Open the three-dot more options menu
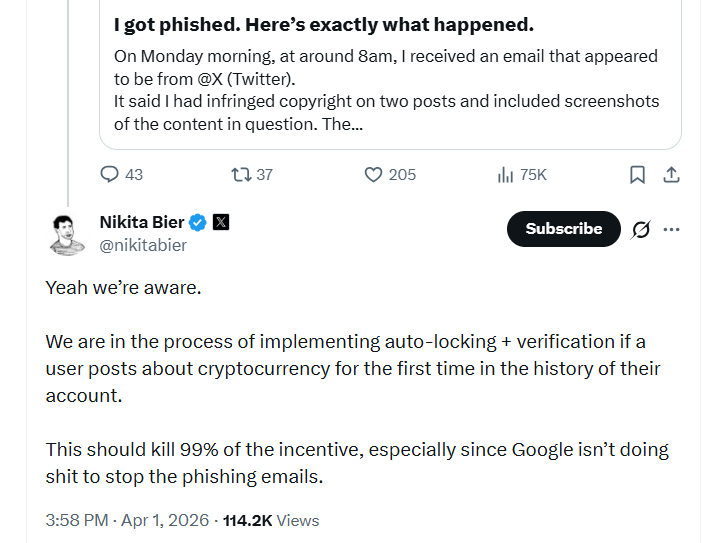The height and width of the screenshot is (543, 721). [x=671, y=229]
